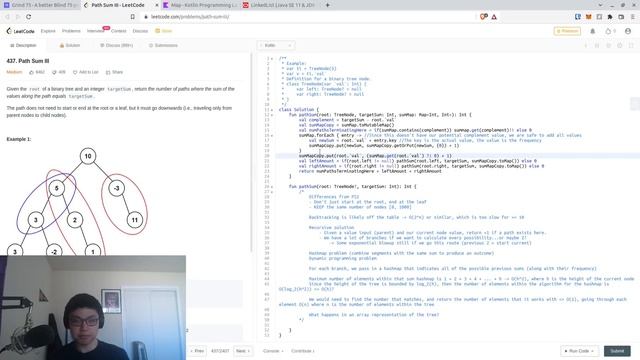Submit the solution
Viewport: 640px width, 360px height.
[x=617, y=351]
